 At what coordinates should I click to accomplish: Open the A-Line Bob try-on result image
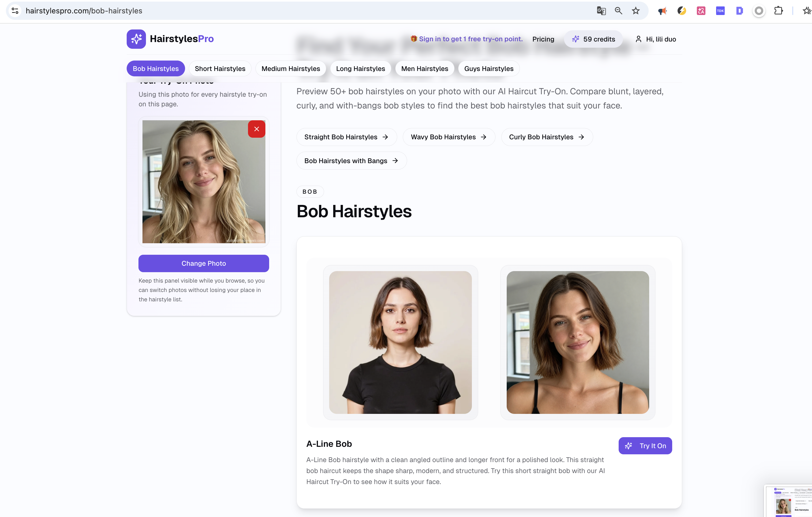click(x=578, y=342)
